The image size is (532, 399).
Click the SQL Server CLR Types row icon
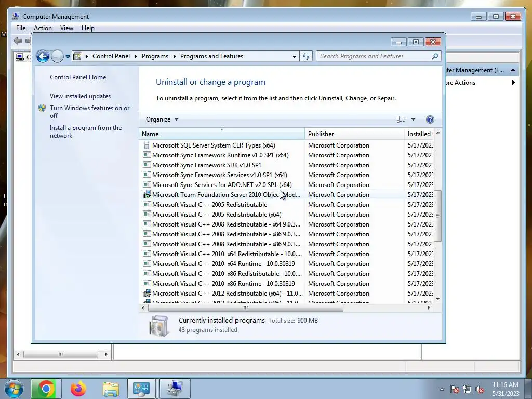[147, 145]
